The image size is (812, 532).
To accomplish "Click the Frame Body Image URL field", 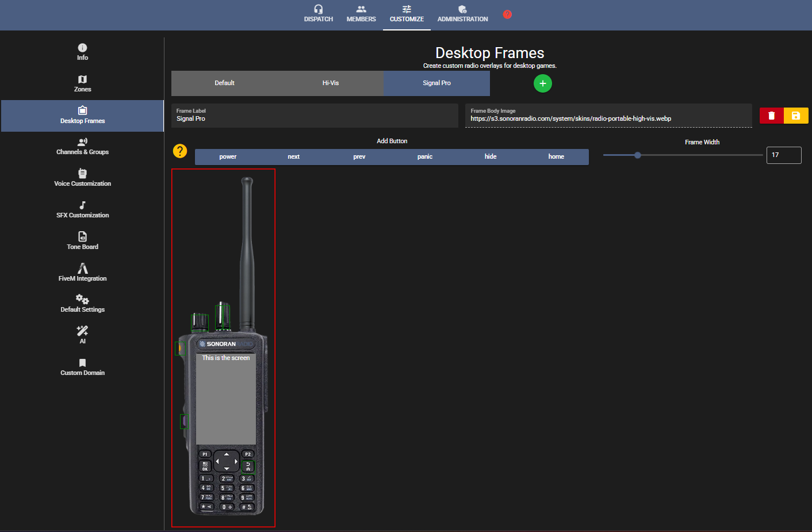I will tap(608, 118).
